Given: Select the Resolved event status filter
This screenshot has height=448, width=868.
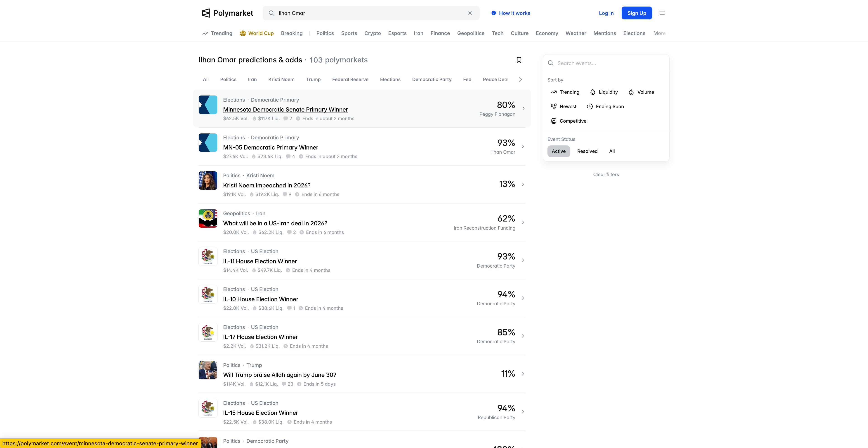Looking at the screenshot, I should point(587,152).
